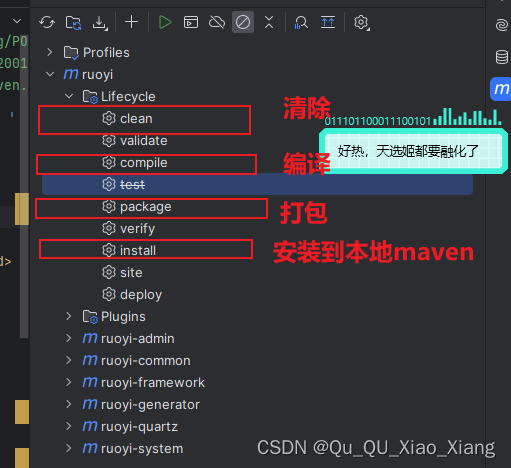Viewport: 511px width, 468px height.
Task: Select the ruoyi-generator module label
Action: pyautogui.click(x=150, y=405)
